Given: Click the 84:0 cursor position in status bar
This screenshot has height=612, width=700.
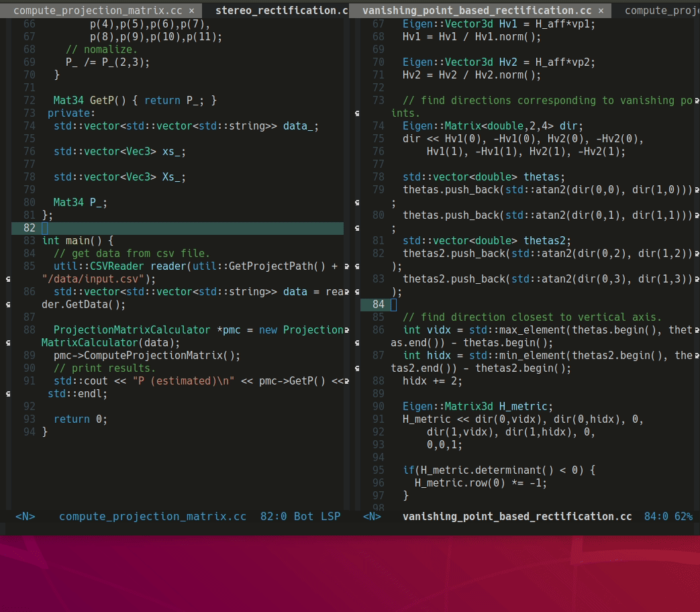Looking at the screenshot, I should 656,517.
